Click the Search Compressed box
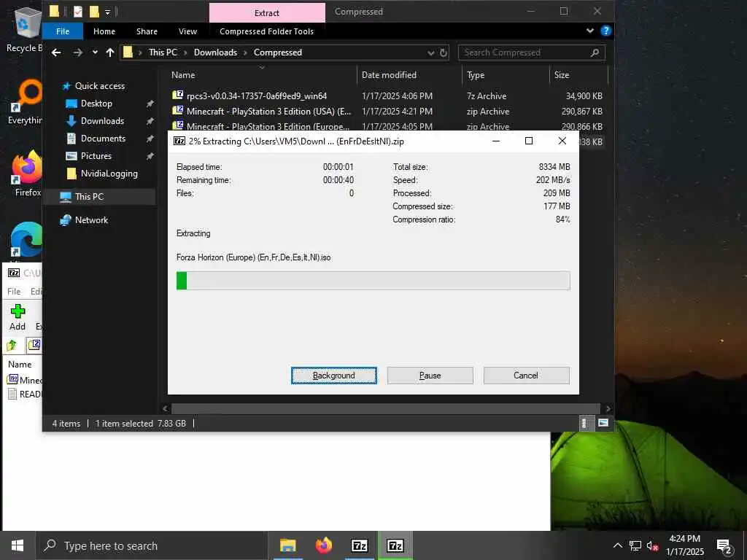Viewport: 747px width, 560px height. [x=531, y=52]
